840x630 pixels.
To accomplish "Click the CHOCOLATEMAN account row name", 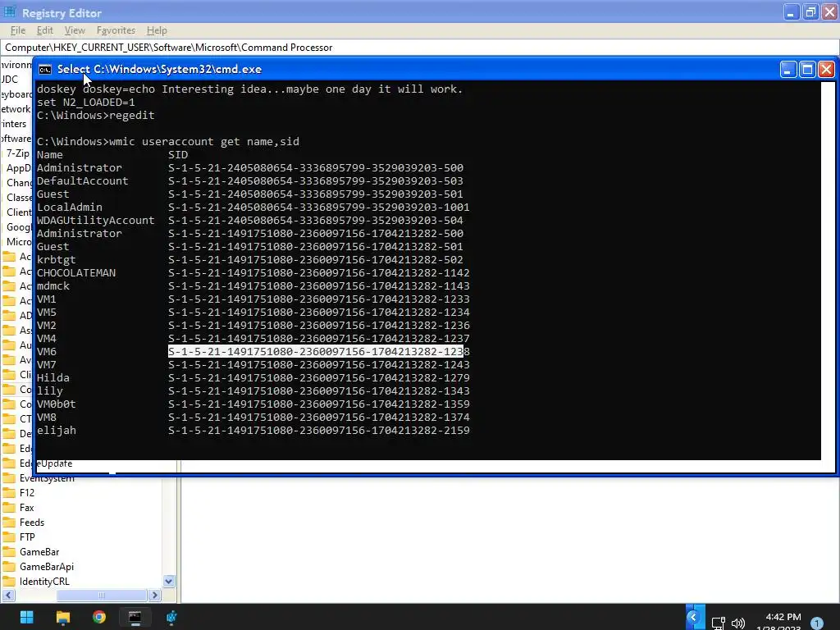I will click(x=76, y=273).
